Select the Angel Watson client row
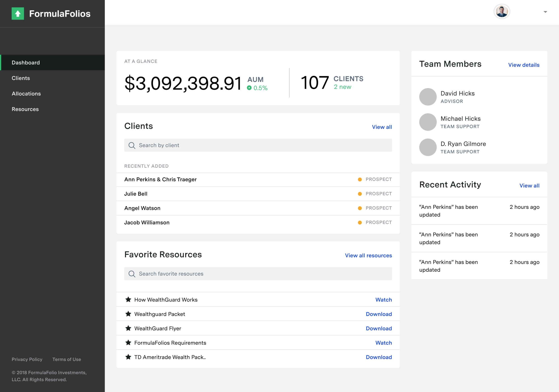The height and width of the screenshot is (392, 559). click(258, 208)
